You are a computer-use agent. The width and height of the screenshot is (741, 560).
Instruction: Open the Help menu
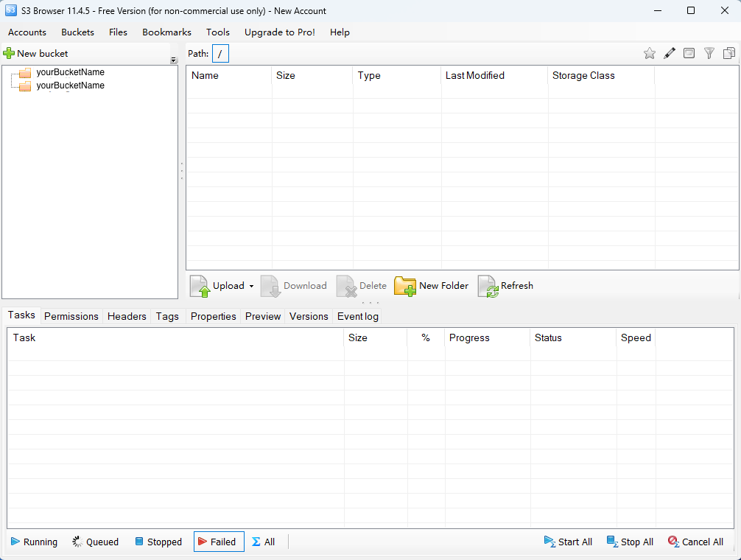tap(340, 32)
